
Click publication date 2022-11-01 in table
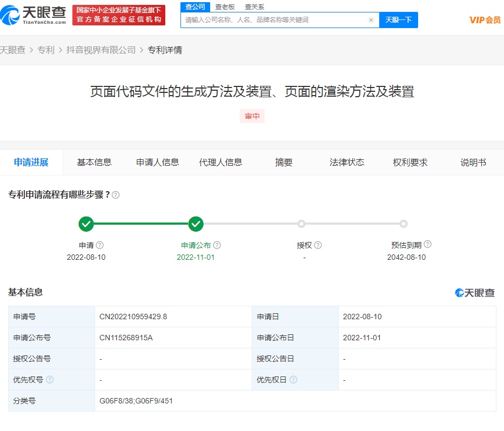click(362, 338)
